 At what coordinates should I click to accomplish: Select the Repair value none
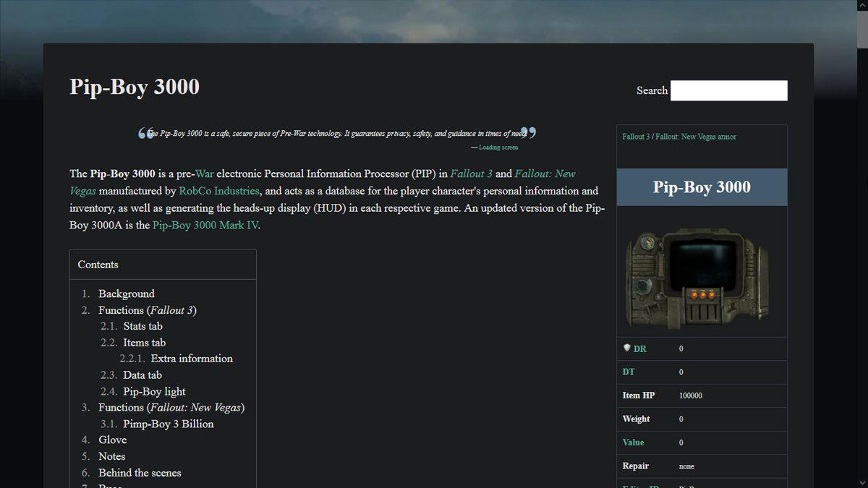click(x=686, y=466)
